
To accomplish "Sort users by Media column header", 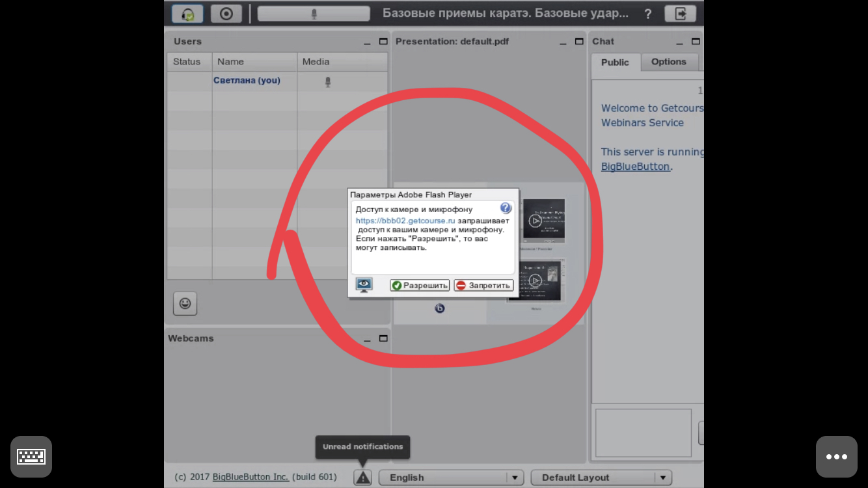I will [342, 62].
